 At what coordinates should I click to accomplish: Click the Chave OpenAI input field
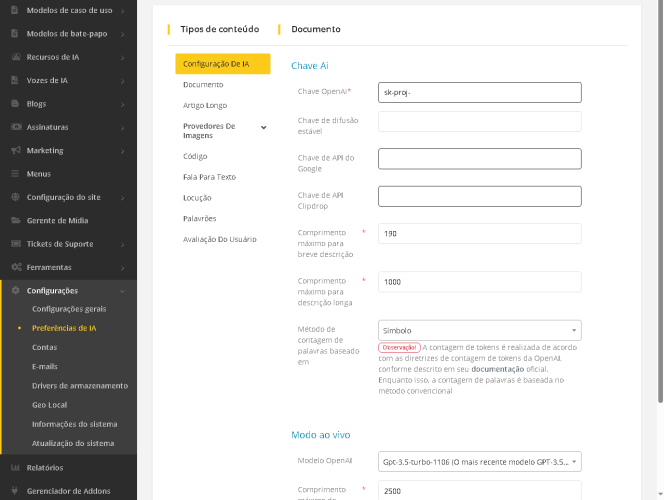pos(479,92)
